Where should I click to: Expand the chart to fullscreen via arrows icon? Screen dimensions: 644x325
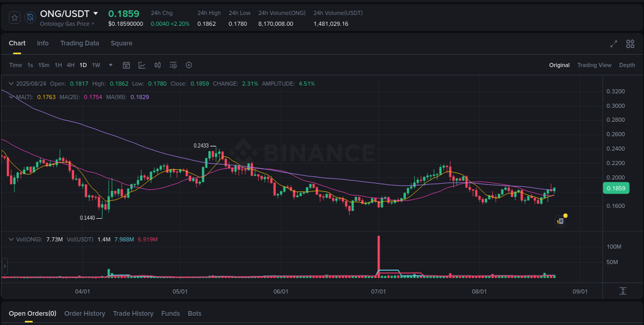[614, 44]
